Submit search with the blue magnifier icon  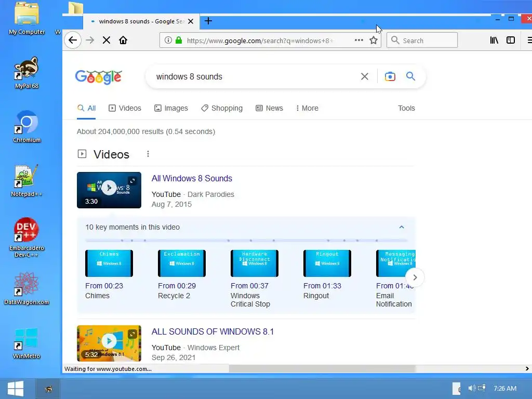410,76
